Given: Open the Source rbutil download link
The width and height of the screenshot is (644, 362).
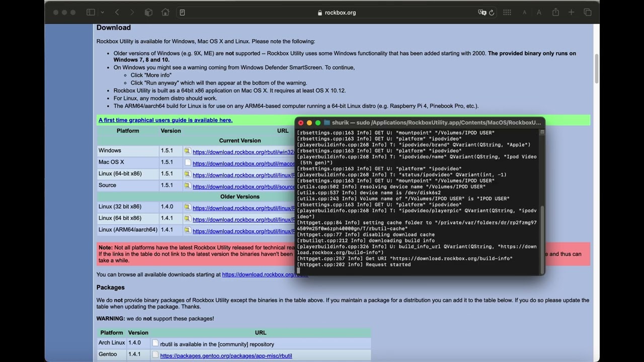Looking at the screenshot, I should 244,187.
